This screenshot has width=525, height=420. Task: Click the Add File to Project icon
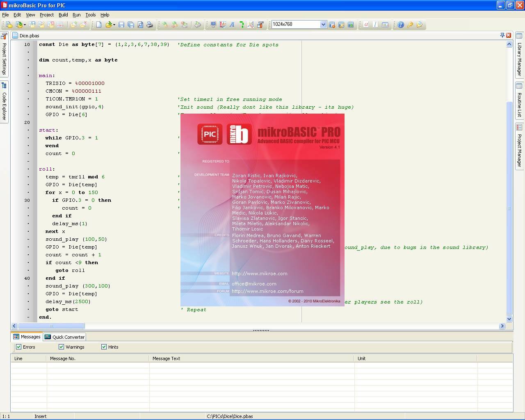coord(73,25)
